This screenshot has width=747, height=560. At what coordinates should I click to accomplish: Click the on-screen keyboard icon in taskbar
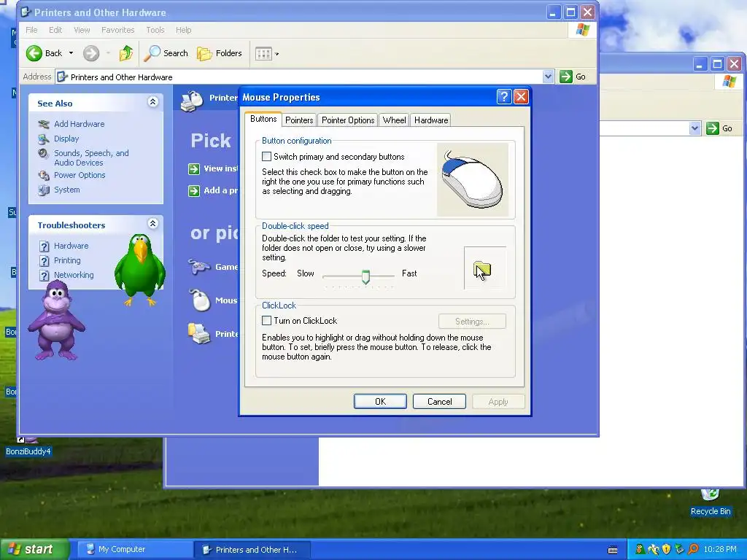[613, 550]
